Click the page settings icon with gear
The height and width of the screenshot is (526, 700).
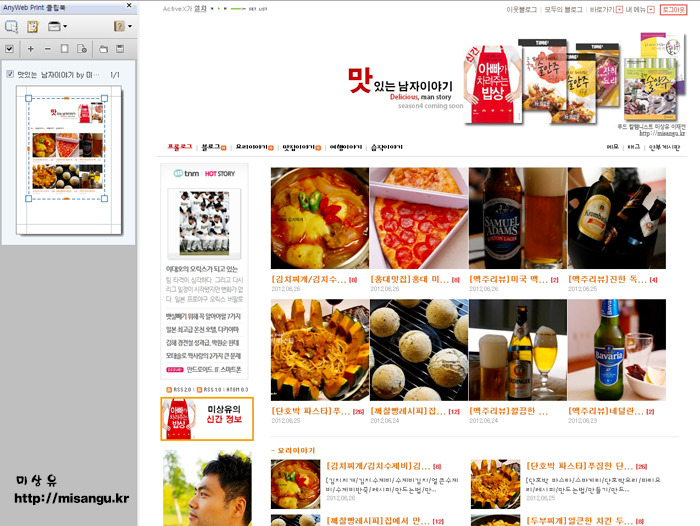point(82,49)
